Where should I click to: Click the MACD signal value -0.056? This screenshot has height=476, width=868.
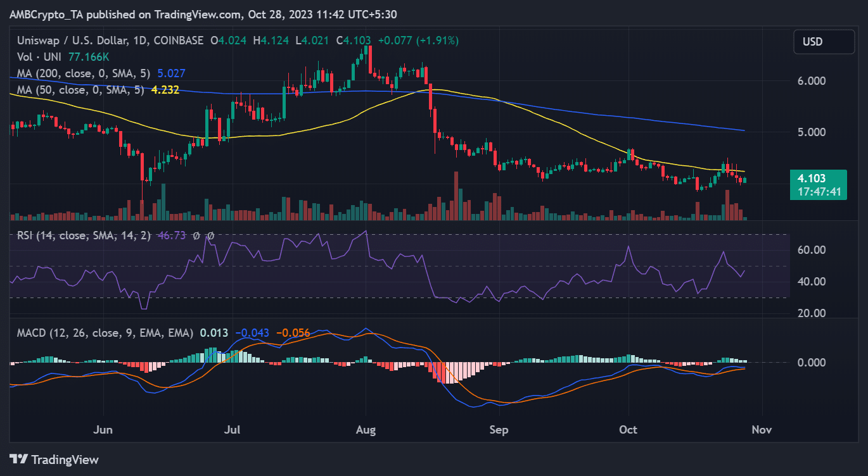click(x=292, y=332)
